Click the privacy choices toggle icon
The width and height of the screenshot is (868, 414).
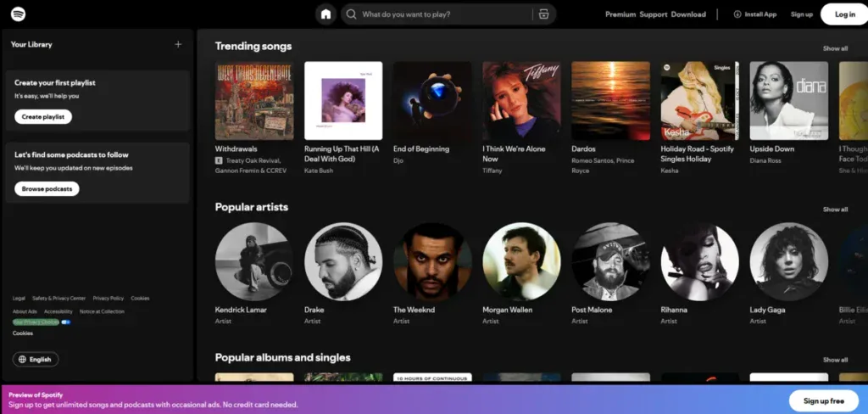click(66, 322)
